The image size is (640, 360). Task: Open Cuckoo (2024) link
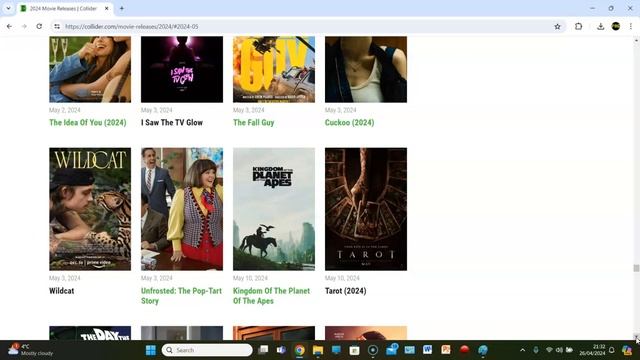click(349, 122)
